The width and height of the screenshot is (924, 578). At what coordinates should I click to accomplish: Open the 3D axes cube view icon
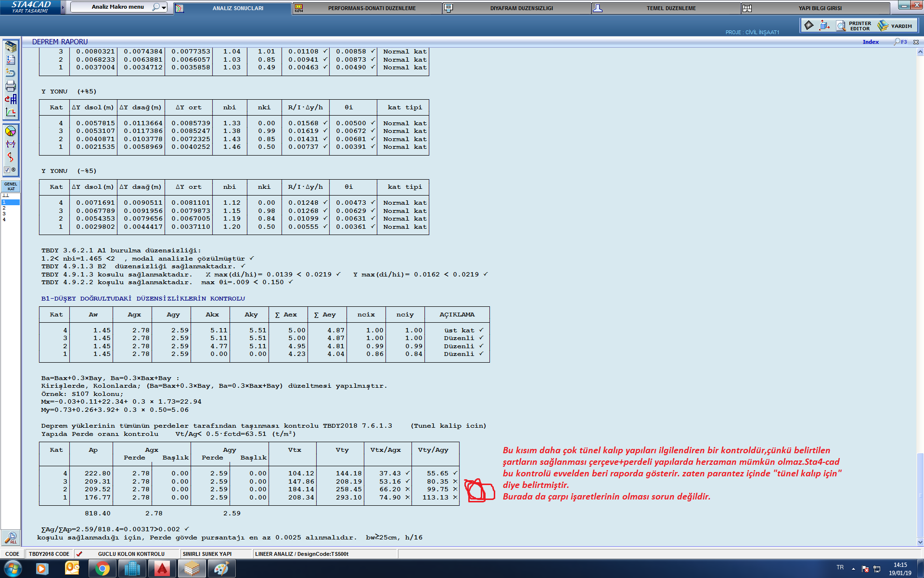(x=824, y=26)
